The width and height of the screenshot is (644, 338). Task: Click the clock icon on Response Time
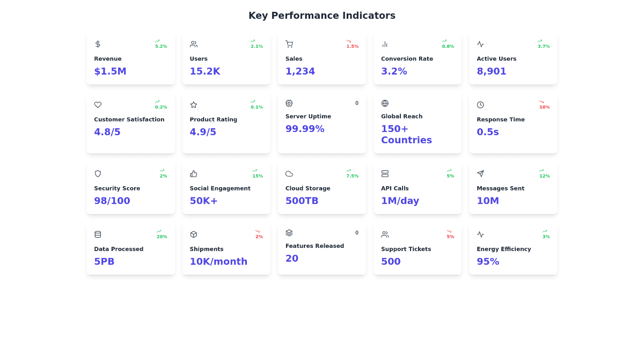click(x=480, y=105)
